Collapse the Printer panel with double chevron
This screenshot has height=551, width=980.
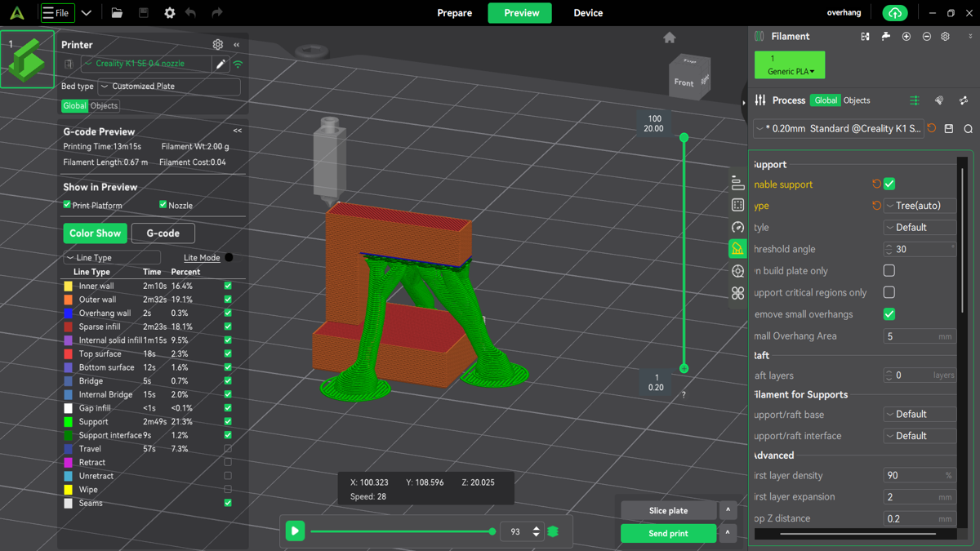point(237,45)
